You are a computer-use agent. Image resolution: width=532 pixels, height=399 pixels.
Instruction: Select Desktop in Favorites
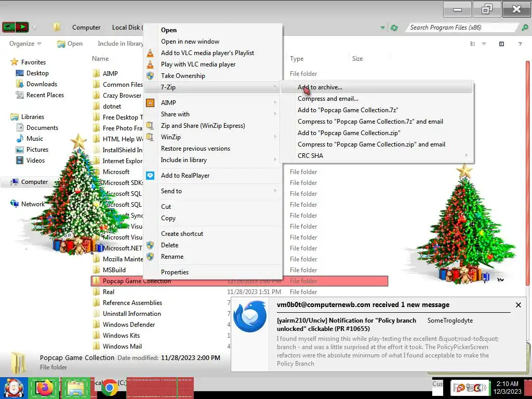37,73
